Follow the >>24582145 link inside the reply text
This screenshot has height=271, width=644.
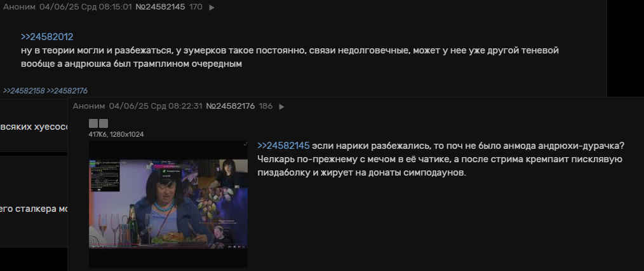[x=283, y=146]
